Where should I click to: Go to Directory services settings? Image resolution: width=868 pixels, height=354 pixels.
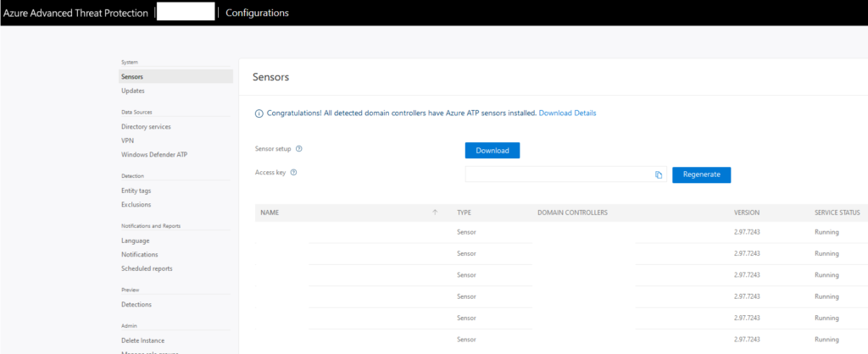(146, 127)
